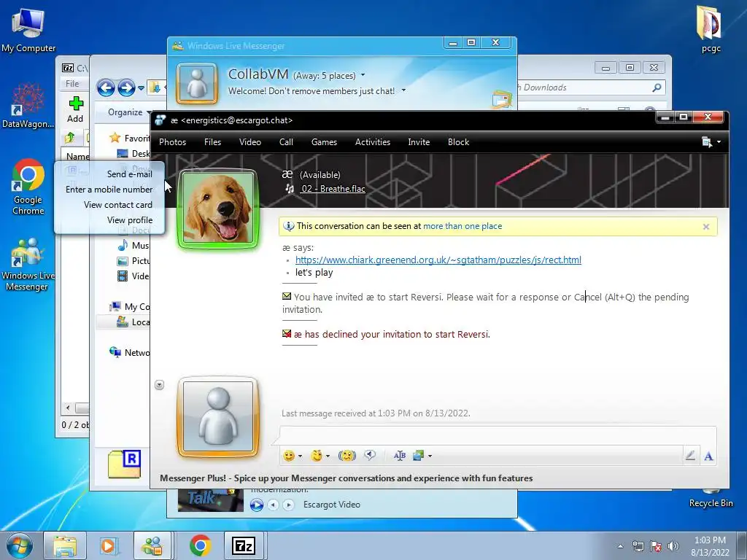This screenshot has width=747, height=560.
Task: Click the voice clip icon
Action: click(370, 456)
